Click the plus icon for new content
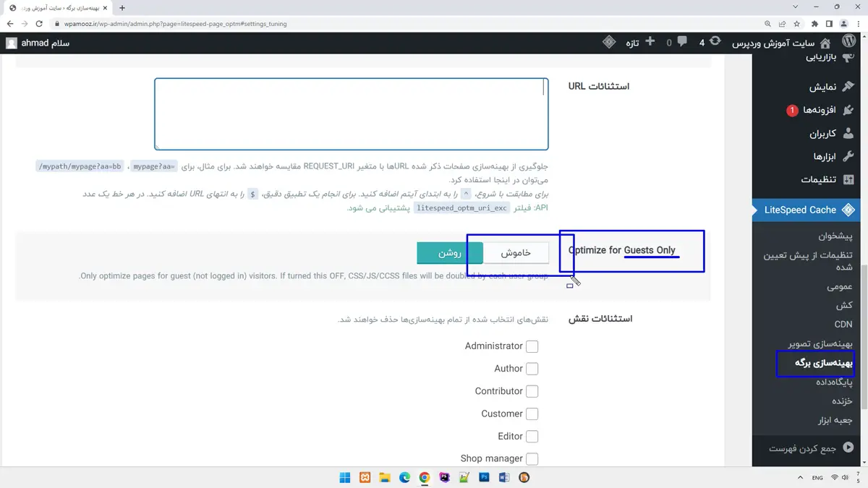 (x=650, y=42)
